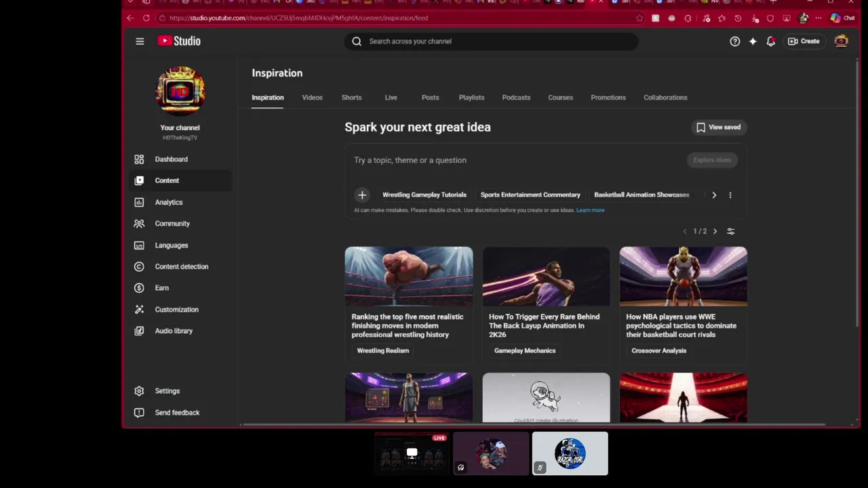Open the hamburger navigation menu
This screenshot has width=868, height=488.
point(140,41)
